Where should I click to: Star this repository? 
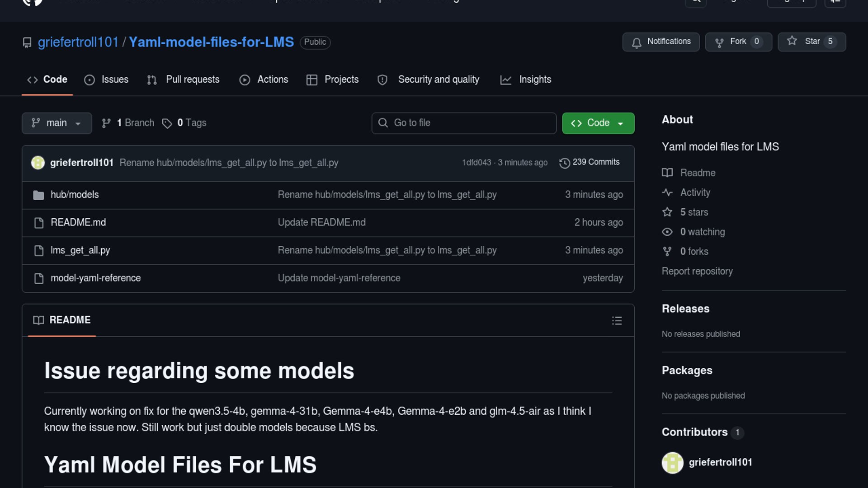coord(811,42)
